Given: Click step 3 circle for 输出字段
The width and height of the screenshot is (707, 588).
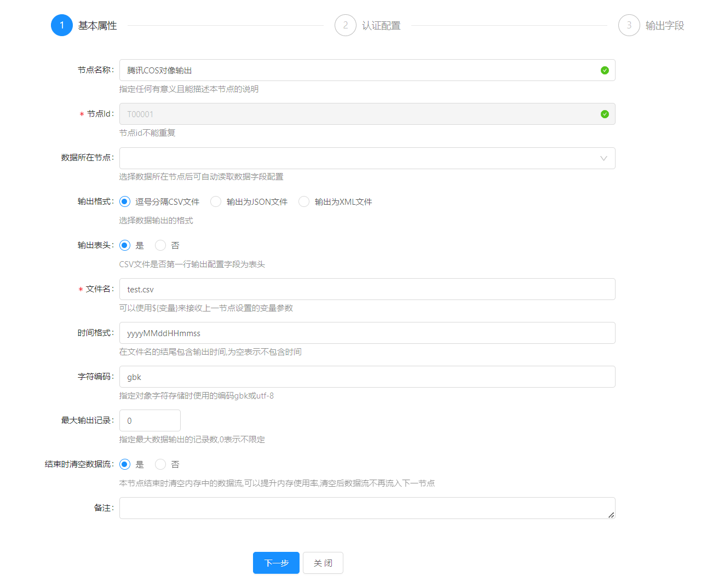Looking at the screenshot, I should click(629, 25).
